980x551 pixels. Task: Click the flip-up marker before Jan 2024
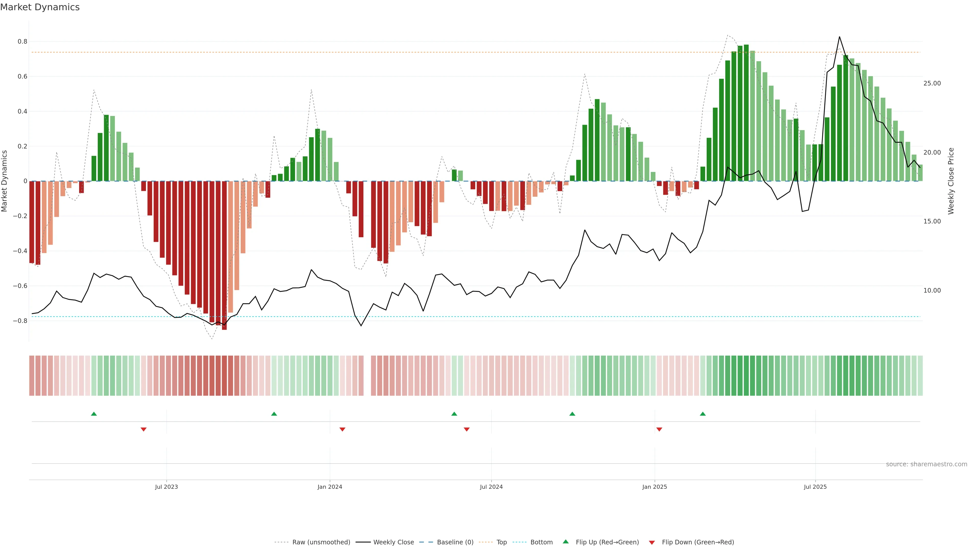[274, 414]
